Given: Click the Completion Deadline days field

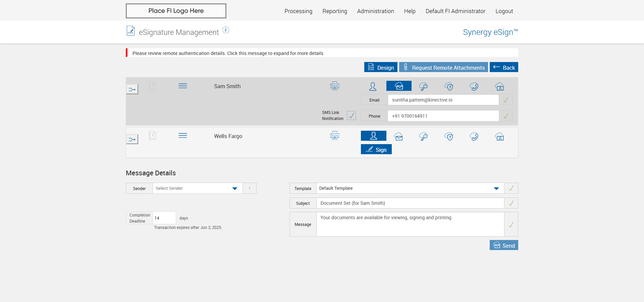Looking at the screenshot, I should (x=164, y=218).
